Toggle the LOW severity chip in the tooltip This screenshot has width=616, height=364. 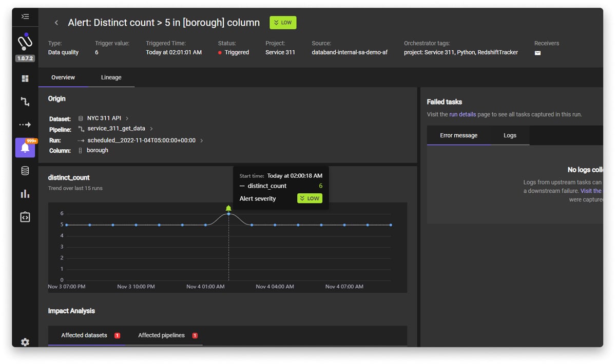pyautogui.click(x=310, y=198)
